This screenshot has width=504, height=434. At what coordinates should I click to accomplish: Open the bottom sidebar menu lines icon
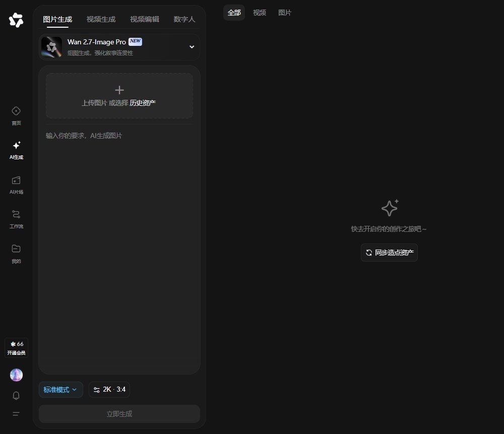pos(16,414)
